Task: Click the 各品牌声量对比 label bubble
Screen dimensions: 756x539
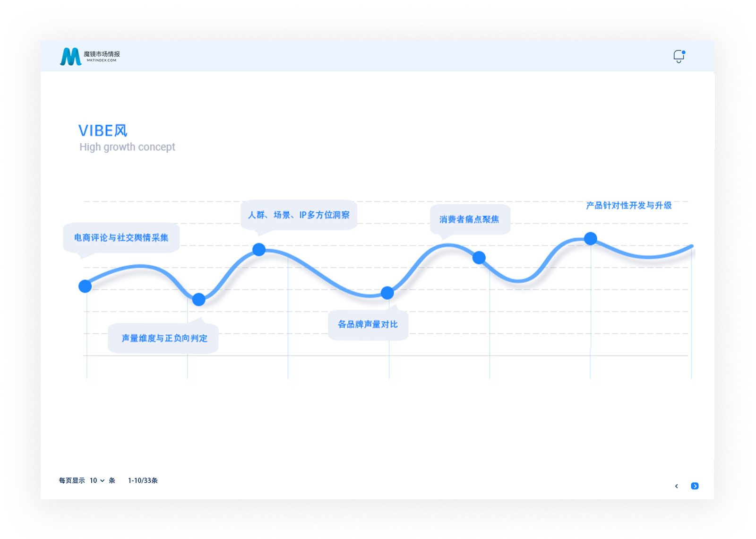Action: (368, 324)
